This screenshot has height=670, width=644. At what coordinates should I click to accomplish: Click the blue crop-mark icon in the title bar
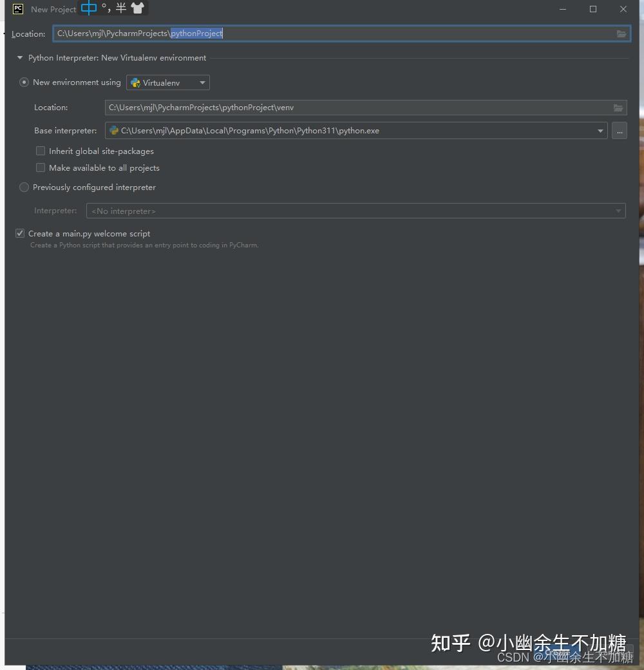click(89, 8)
